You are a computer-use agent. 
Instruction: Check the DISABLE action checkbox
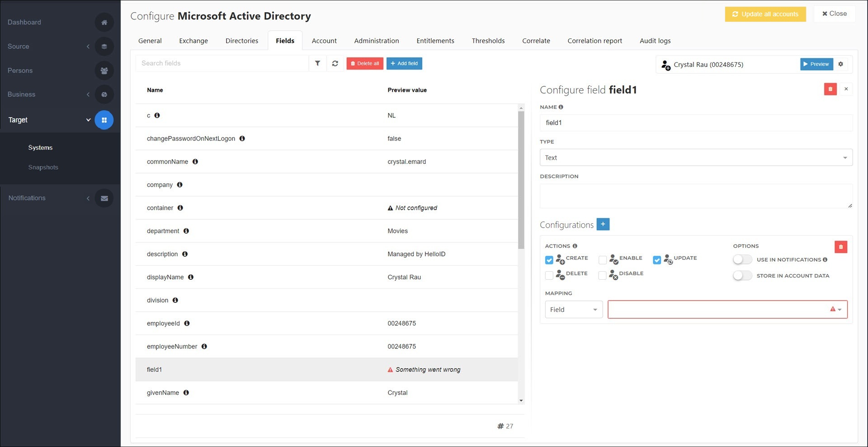coord(602,275)
